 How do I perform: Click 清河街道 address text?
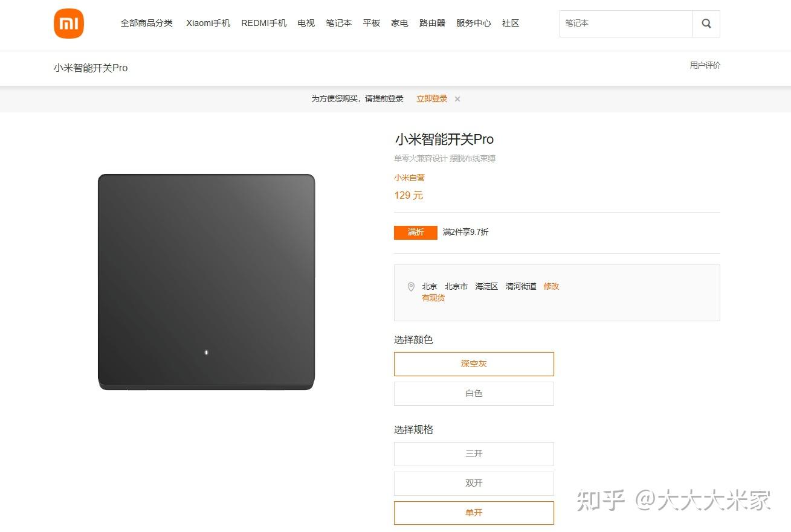[521, 286]
